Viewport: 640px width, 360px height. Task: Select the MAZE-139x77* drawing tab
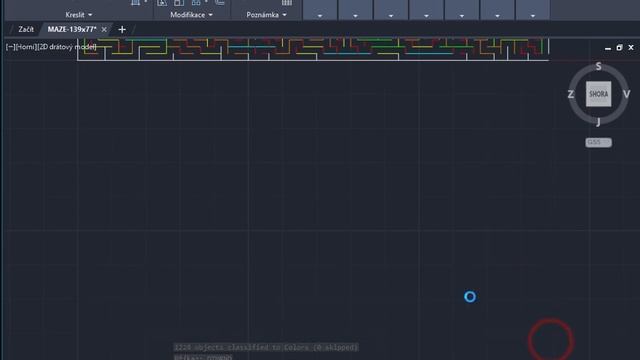coord(72,29)
